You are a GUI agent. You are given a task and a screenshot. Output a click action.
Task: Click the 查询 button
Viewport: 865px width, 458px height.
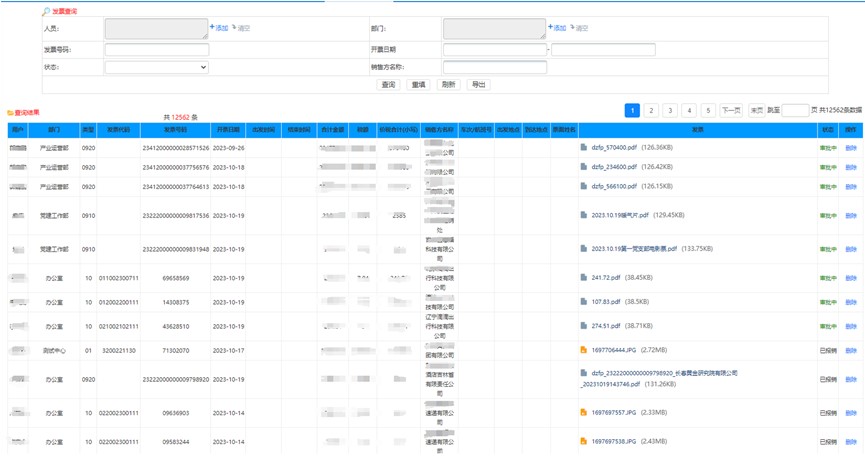pos(388,84)
